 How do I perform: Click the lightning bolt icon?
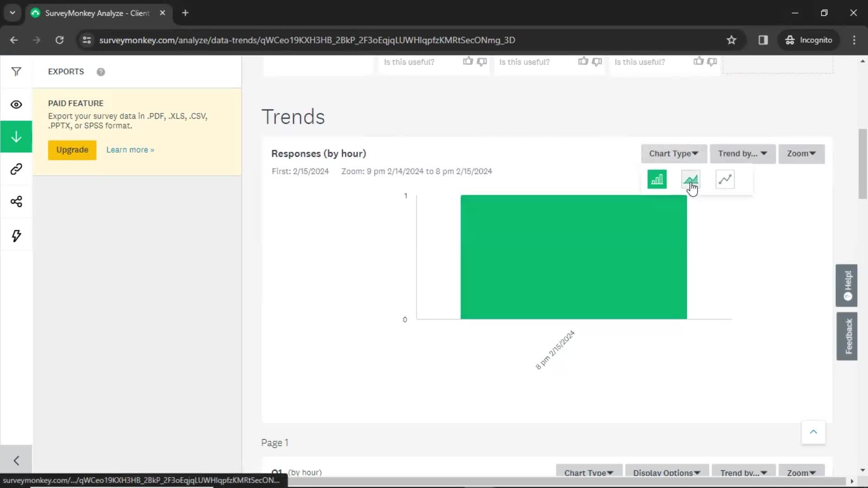16,235
